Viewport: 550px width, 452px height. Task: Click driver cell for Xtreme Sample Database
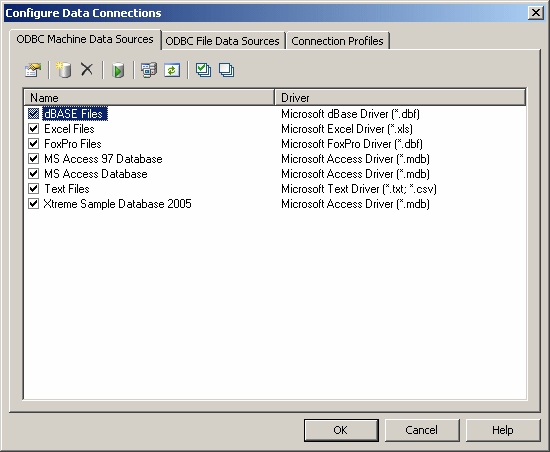click(x=355, y=204)
